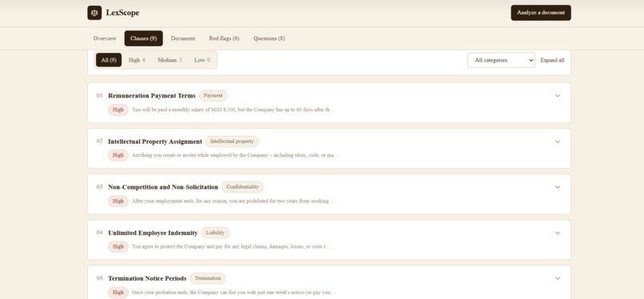The width and height of the screenshot is (644, 299).
Task: Open the Overview tab
Action: click(105, 38)
